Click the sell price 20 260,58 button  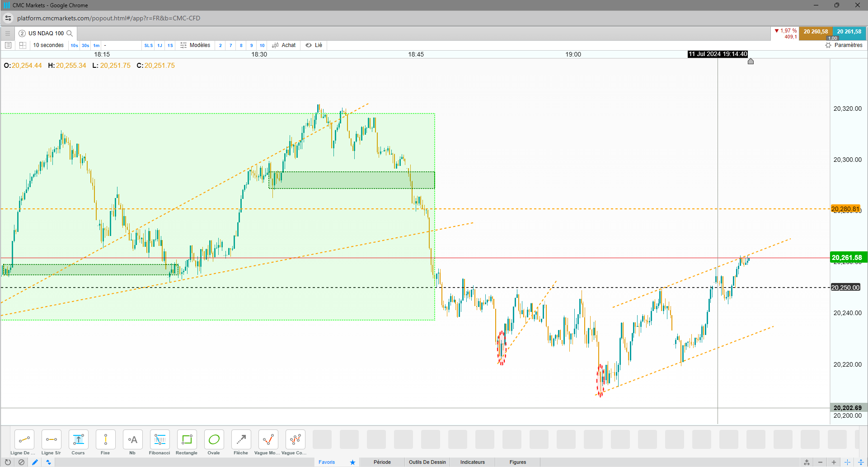(x=816, y=32)
